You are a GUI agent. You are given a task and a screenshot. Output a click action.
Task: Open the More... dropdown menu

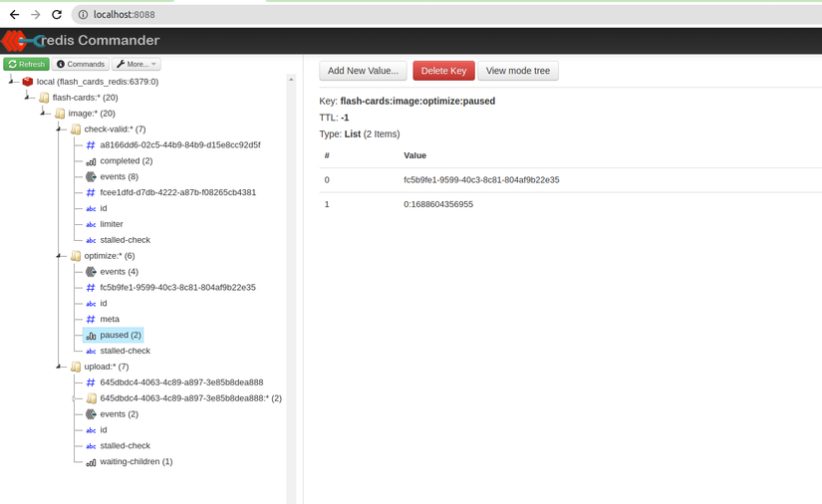click(136, 64)
